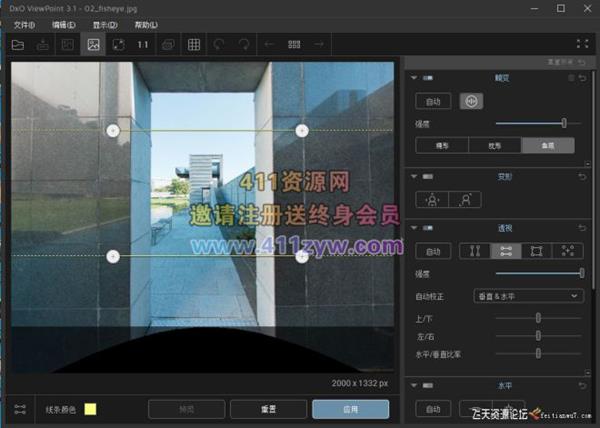Toggle the perspective correction on/off switch
The image size is (600, 428).
(428, 228)
